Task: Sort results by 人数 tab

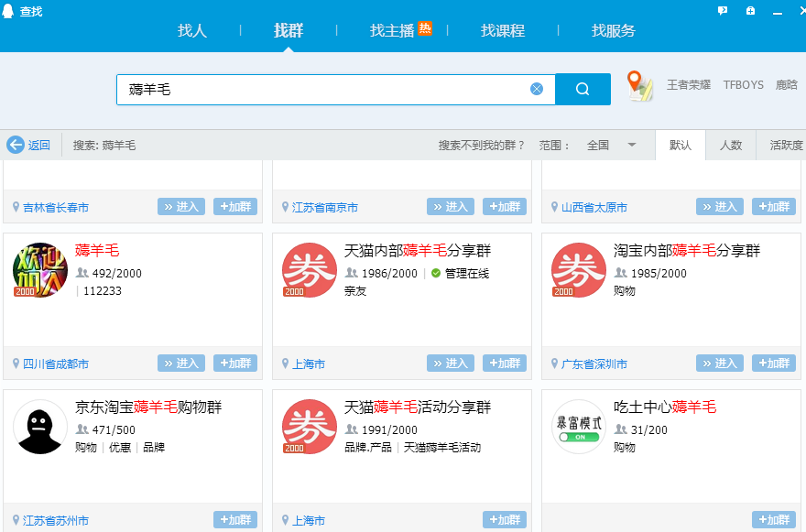Action: click(731, 145)
